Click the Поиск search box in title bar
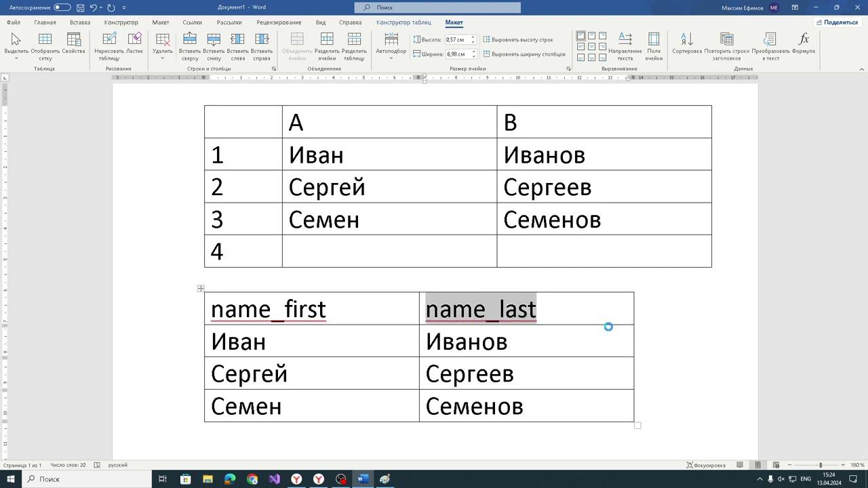This screenshot has width=868, height=488. (x=437, y=7)
